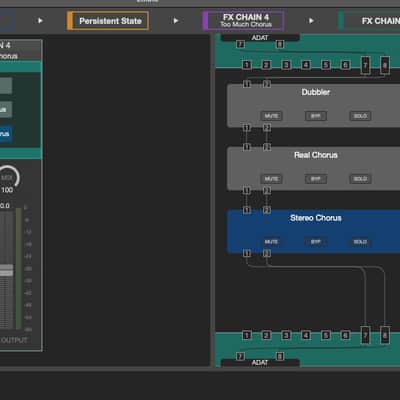400x400 pixels.
Task: Click tall input port 7 in top row
Action: [x=365, y=65]
